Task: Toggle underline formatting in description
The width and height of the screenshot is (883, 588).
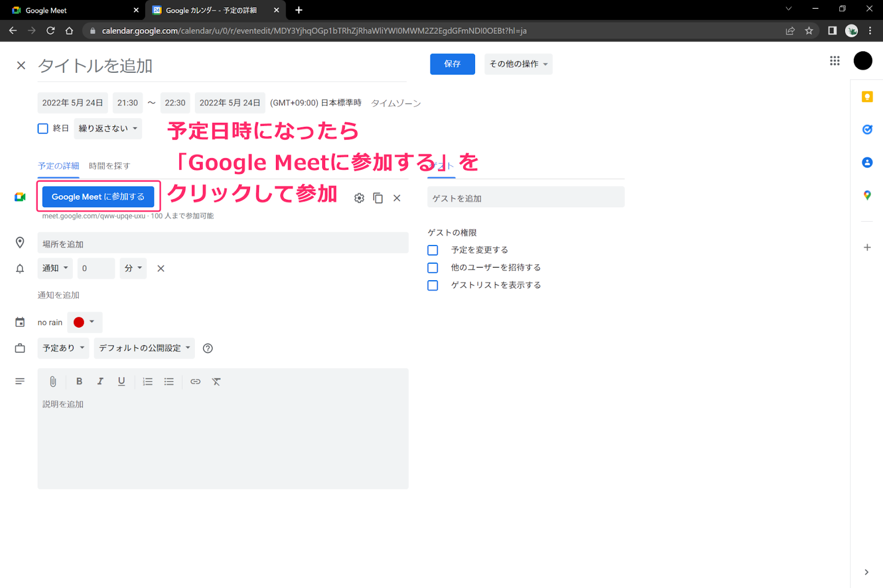Action: (121, 381)
